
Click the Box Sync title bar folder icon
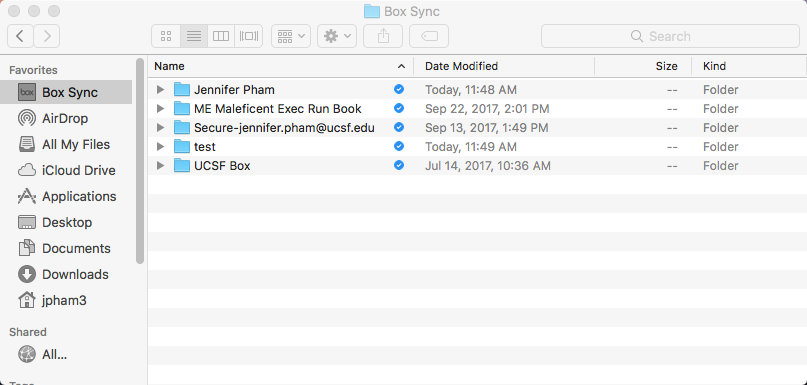[x=372, y=11]
